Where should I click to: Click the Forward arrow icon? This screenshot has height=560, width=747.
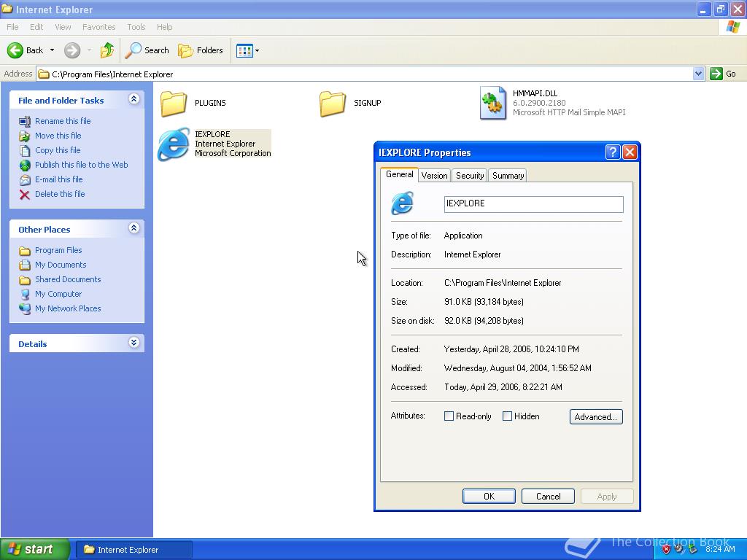point(72,50)
